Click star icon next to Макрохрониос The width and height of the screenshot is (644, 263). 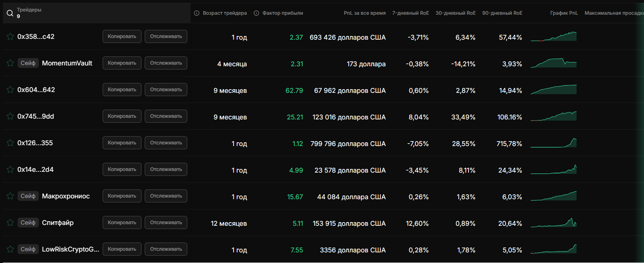pyautogui.click(x=10, y=196)
